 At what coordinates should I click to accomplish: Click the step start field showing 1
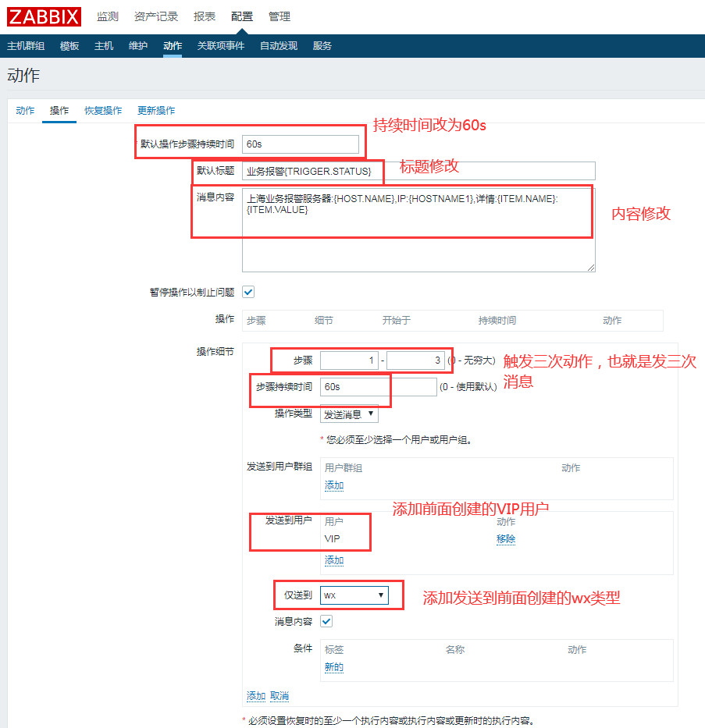(x=349, y=360)
